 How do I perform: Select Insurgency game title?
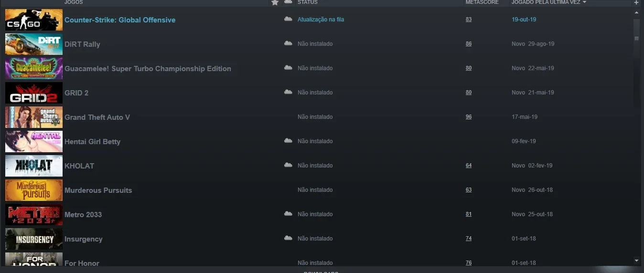click(x=84, y=239)
